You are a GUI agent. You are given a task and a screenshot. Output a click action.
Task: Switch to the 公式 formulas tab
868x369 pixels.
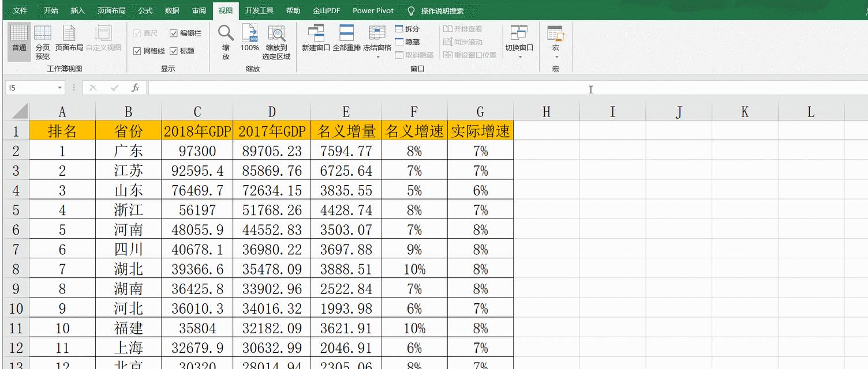(145, 11)
